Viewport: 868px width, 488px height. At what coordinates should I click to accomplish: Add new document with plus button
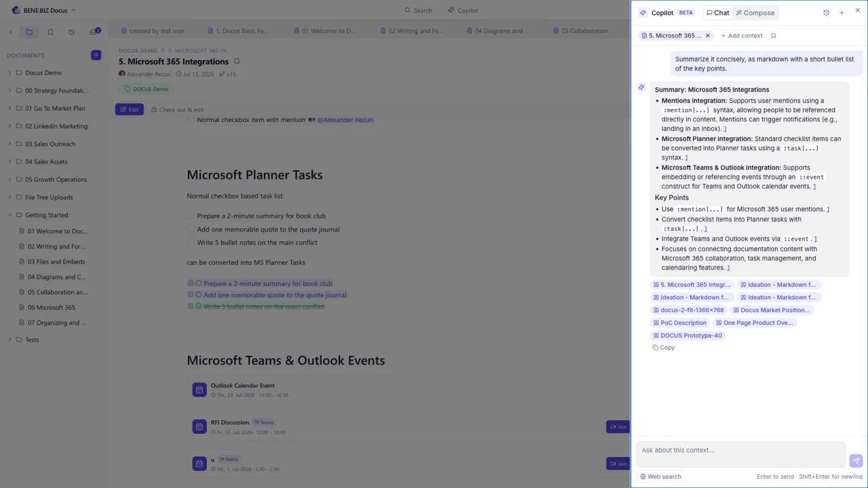coord(96,55)
